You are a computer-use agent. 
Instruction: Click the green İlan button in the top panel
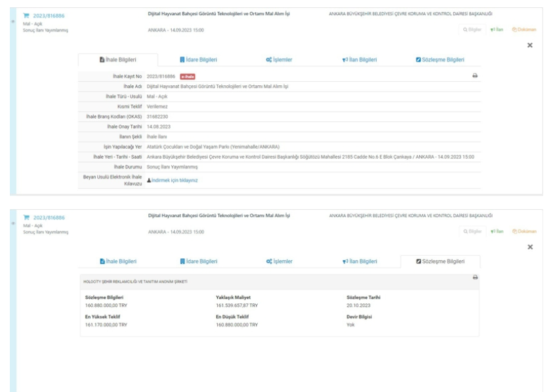(497, 29)
